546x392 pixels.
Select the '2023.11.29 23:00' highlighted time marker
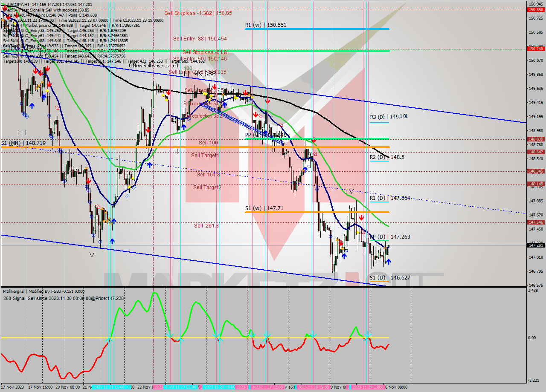click(368, 387)
